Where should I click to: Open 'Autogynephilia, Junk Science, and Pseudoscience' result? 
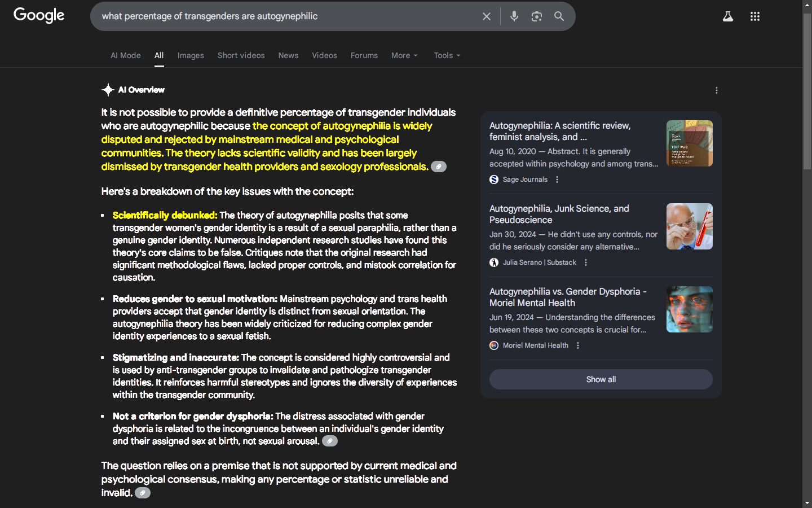559,214
